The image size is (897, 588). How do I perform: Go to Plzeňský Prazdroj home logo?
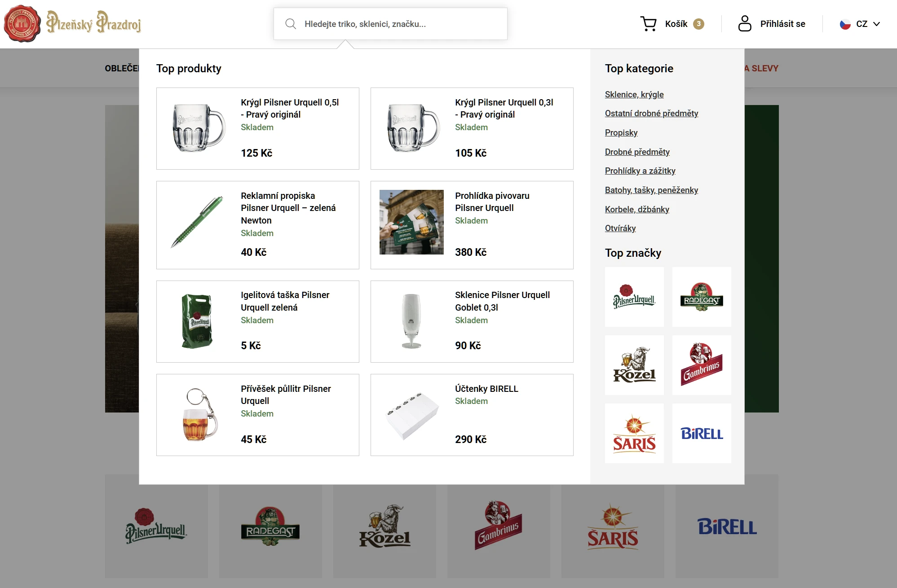[72, 23]
